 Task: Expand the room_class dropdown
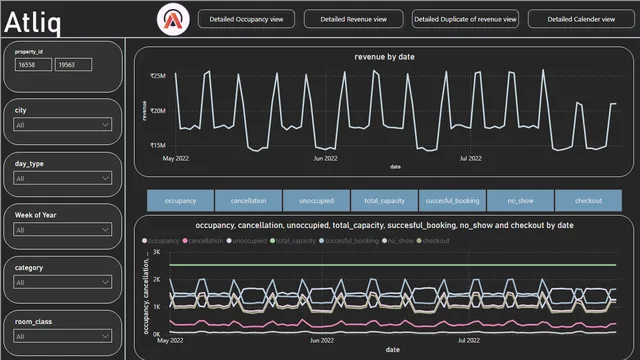62,336
